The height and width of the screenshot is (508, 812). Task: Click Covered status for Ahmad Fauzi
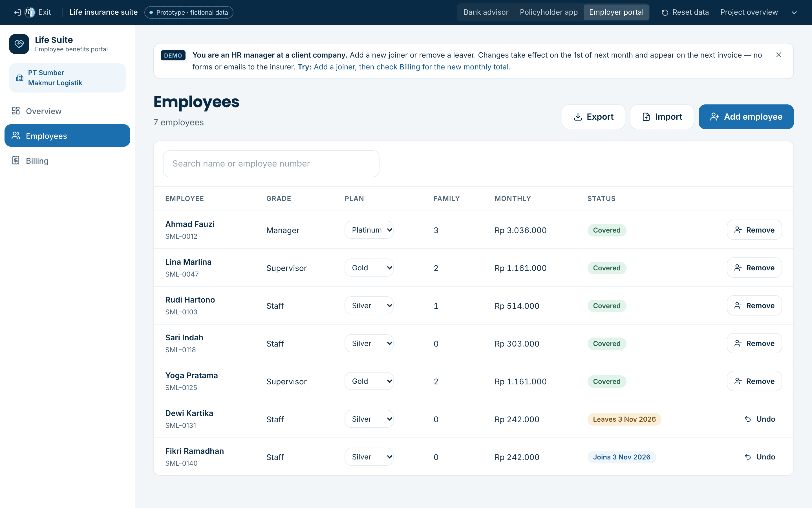607,230
